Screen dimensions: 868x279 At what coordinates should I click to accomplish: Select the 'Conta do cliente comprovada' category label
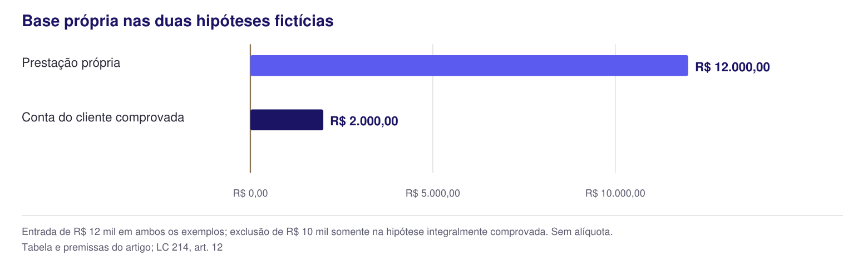click(x=103, y=118)
